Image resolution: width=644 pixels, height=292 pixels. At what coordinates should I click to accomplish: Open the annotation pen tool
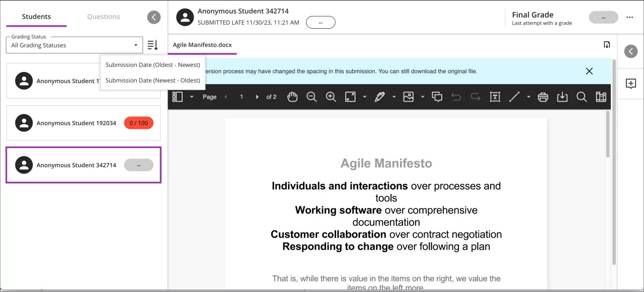coord(380,96)
